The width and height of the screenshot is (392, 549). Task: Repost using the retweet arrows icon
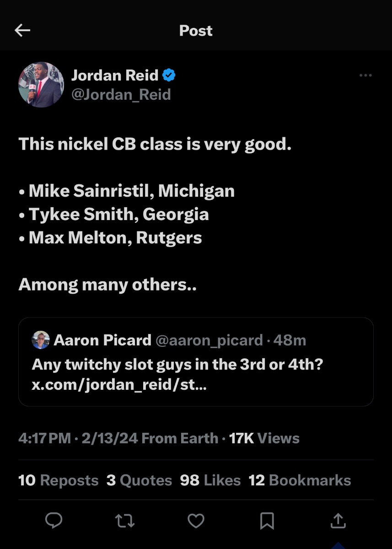tap(125, 520)
